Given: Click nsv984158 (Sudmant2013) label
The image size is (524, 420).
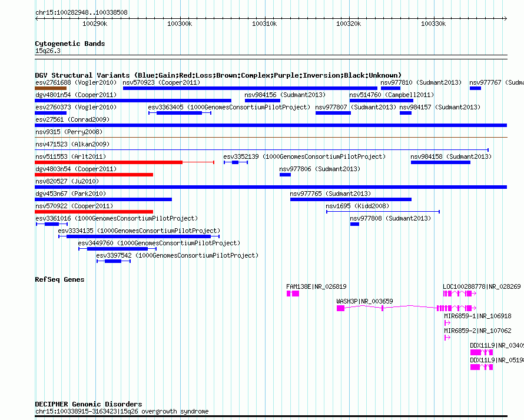Looking at the screenshot, I should tap(451, 156).
